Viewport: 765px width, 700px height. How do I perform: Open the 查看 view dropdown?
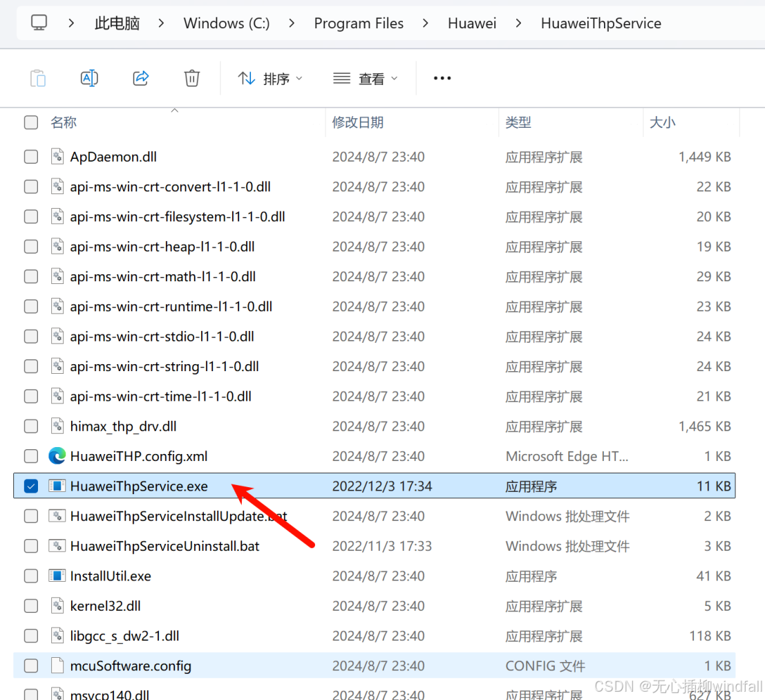[x=366, y=79]
